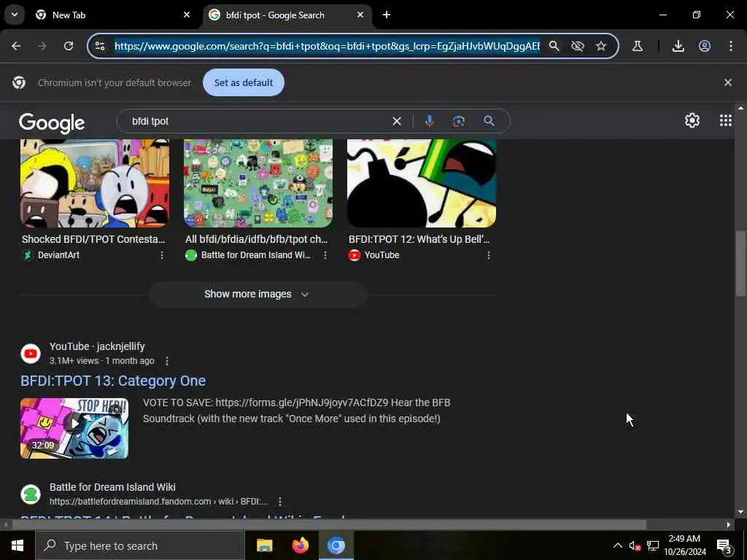Click into the Google search box

tap(258, 121)
